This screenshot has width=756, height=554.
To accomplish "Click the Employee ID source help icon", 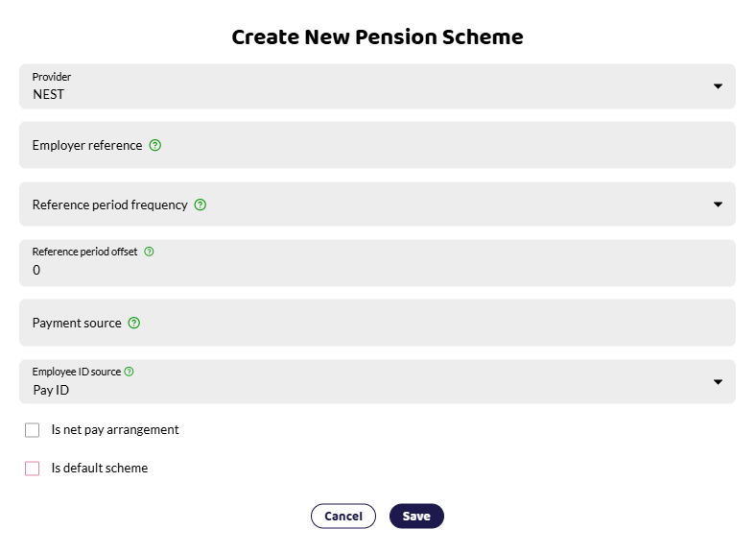I will tap(129, 372).
